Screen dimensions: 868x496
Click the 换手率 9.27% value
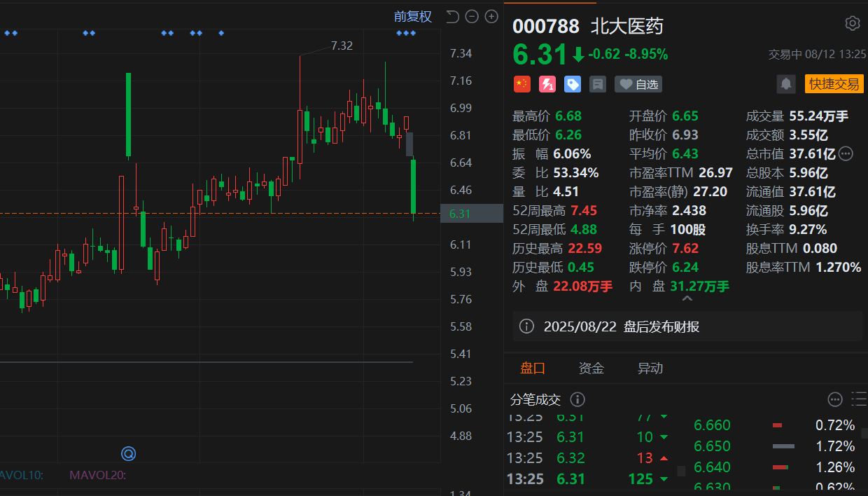808,229
